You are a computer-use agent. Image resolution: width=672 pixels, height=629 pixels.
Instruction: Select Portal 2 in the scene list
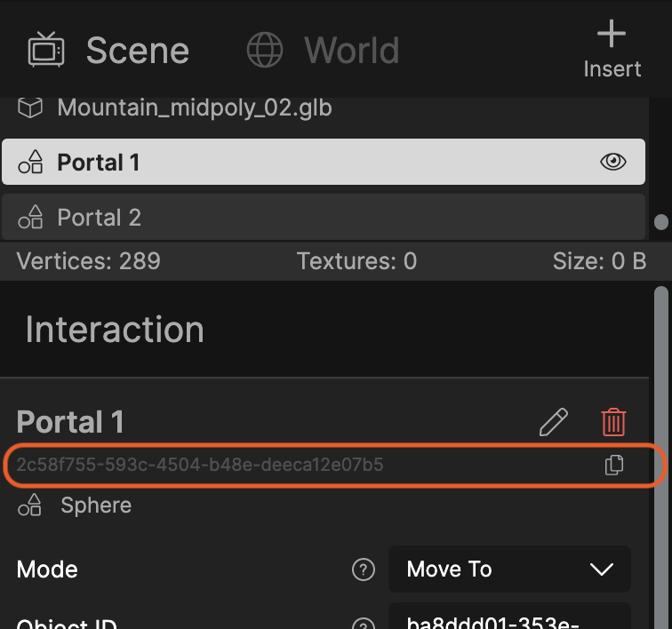(x=324, y=217)
